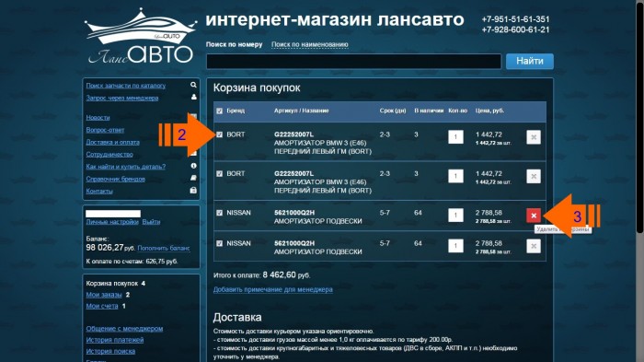Open Мои счета
This screenshot has width=644, height=362.
pos(102,306)
